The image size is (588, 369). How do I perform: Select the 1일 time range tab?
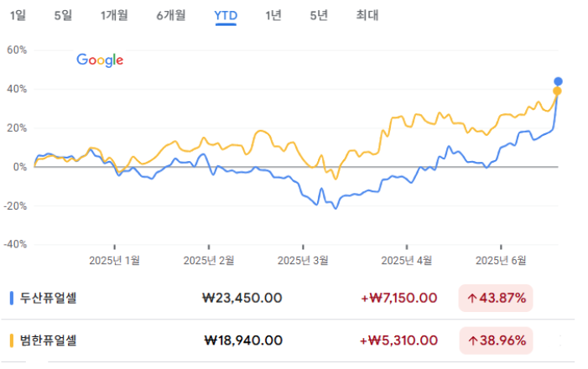tap(18, 15)
